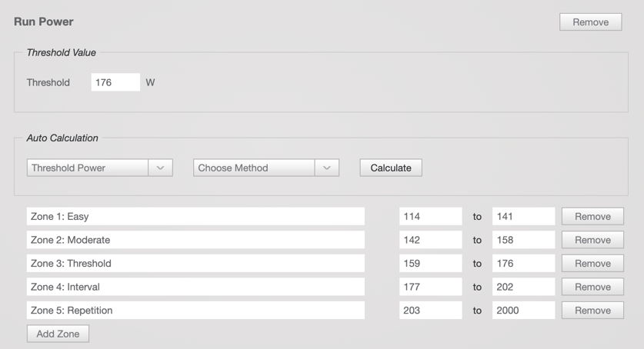Focus the Zone 4: Interval name field
644x349 pixels.
(195, 287)
